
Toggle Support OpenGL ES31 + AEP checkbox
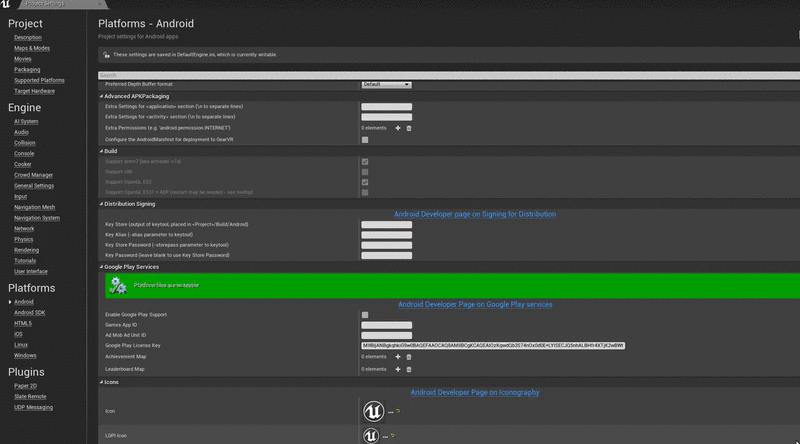(365, 192)
